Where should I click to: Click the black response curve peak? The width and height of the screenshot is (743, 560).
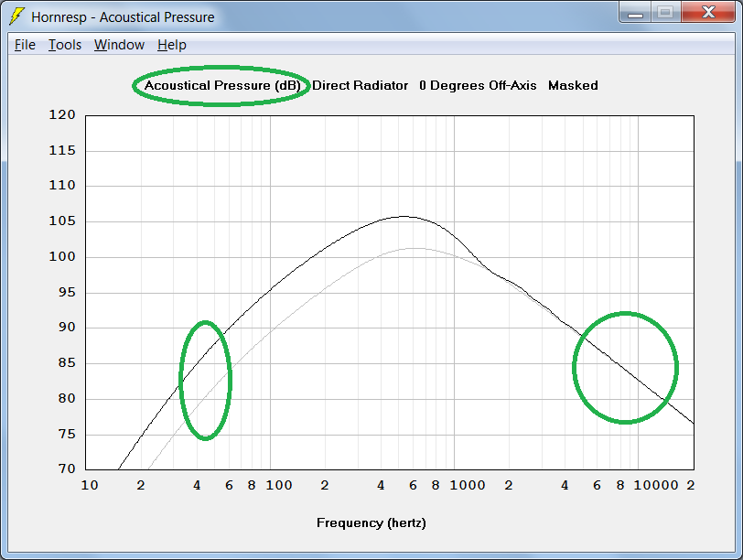tap(404, 217)
